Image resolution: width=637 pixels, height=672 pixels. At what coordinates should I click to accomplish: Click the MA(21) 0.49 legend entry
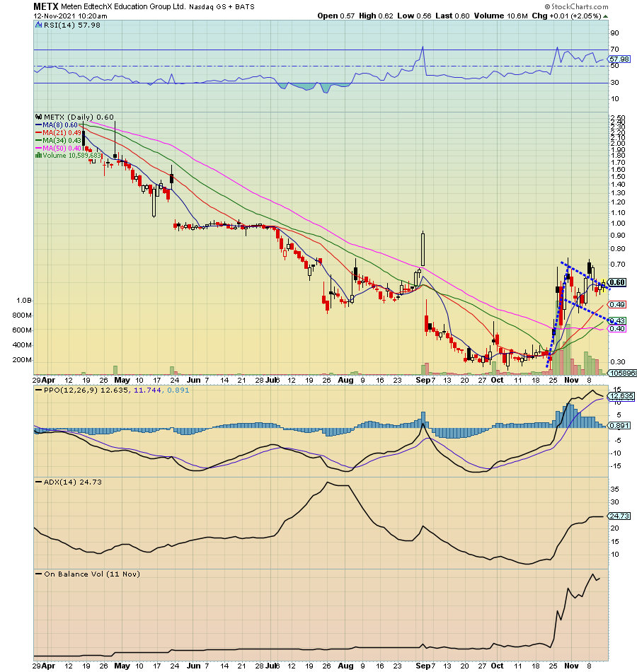click(58, 133)
